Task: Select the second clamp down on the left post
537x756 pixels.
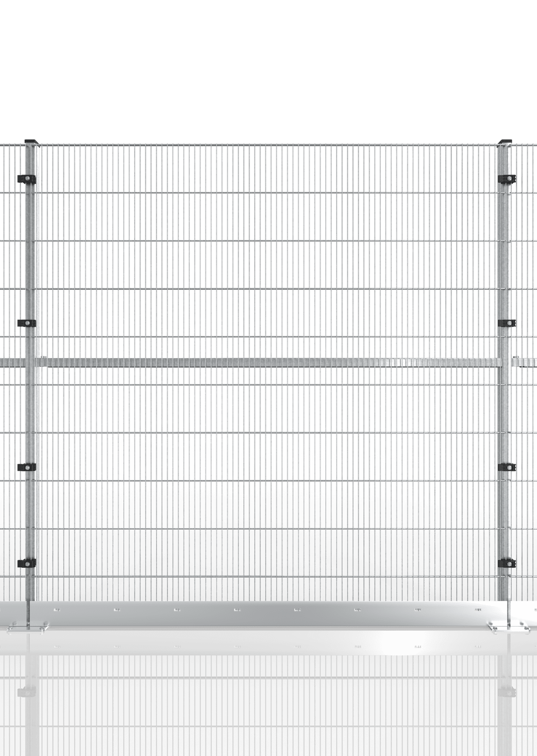Action: tap(27, 323)
